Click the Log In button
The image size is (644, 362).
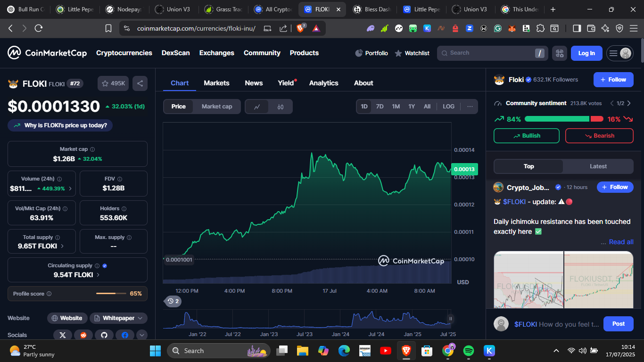(586, 53)
